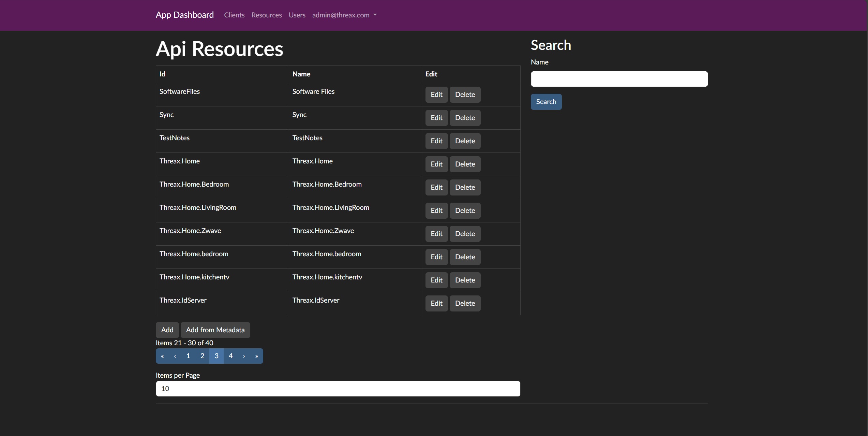Image resolution: width=868 pixels, height=436 pixels.
Task: Jump to first page with « icon
Action: [162, 356]
